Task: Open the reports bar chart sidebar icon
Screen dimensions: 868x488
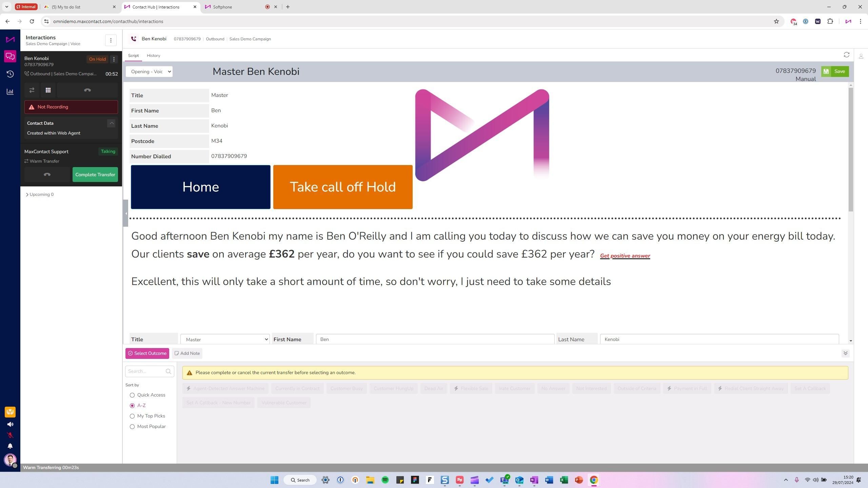Action: pyautogui.click(x=10, y=91)
